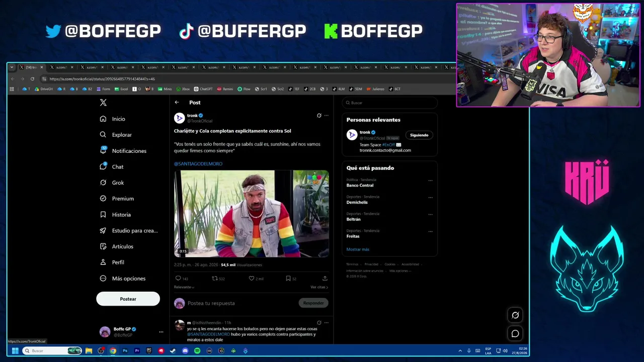Screen dimensions: 644x362
Task: Open Discord from the Windows taskbar
Action: (185, 351)
